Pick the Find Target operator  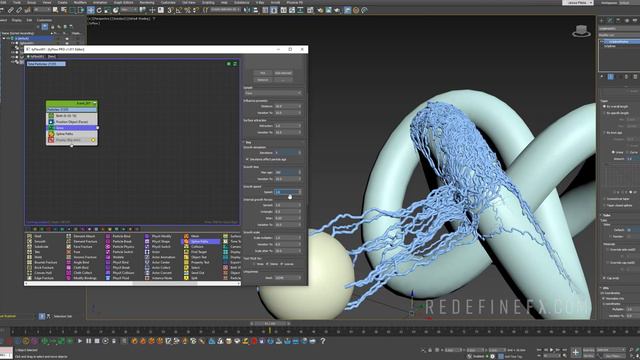[198, 252]
